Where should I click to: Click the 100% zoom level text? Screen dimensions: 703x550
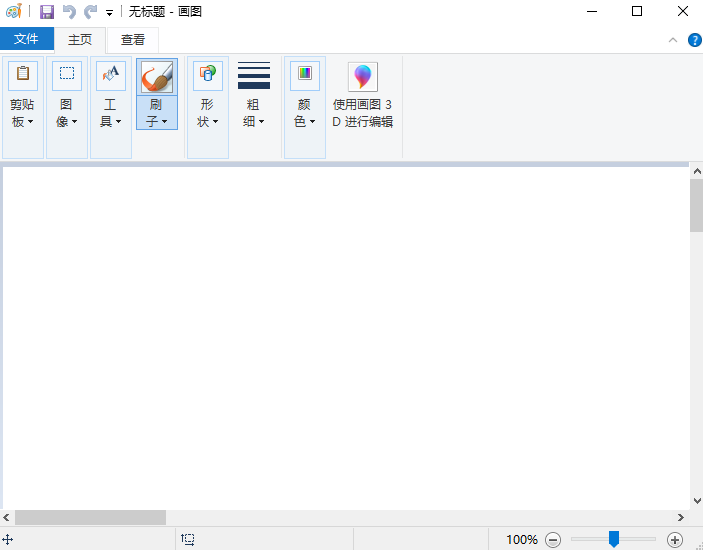[522, 539]
